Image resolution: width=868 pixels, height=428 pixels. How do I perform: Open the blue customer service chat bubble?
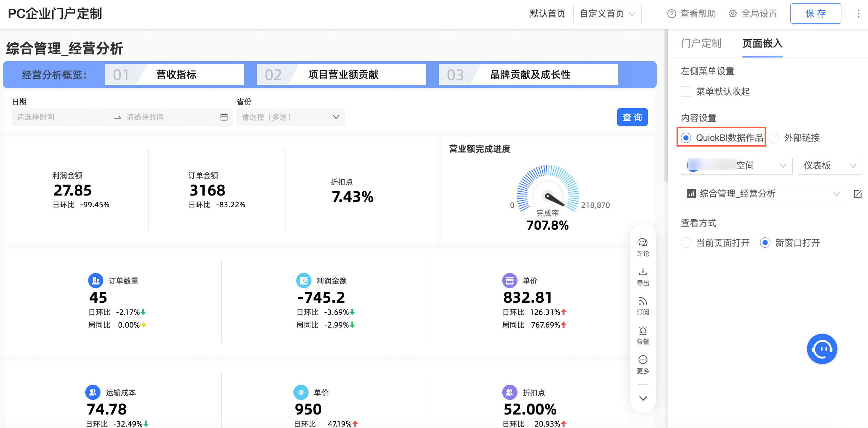point(822,349)
